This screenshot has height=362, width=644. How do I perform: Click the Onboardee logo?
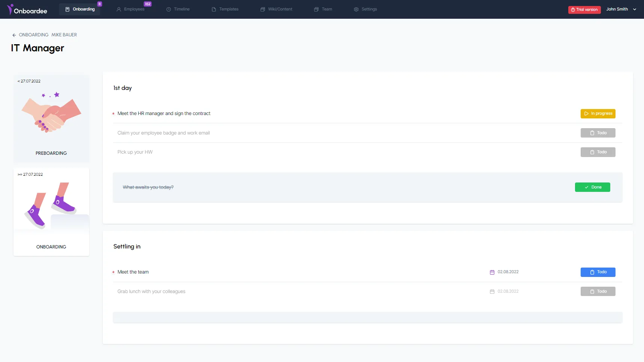[x=27, y=9]
